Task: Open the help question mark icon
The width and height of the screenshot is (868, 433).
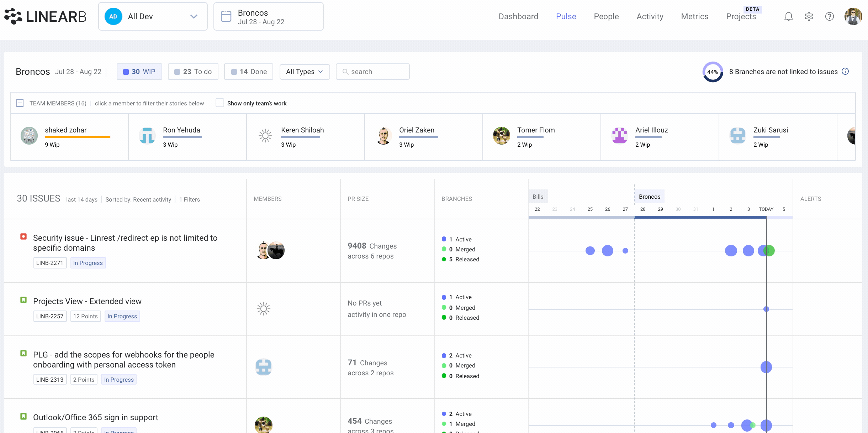Action: pyautogui.click(x=830, y=16)
